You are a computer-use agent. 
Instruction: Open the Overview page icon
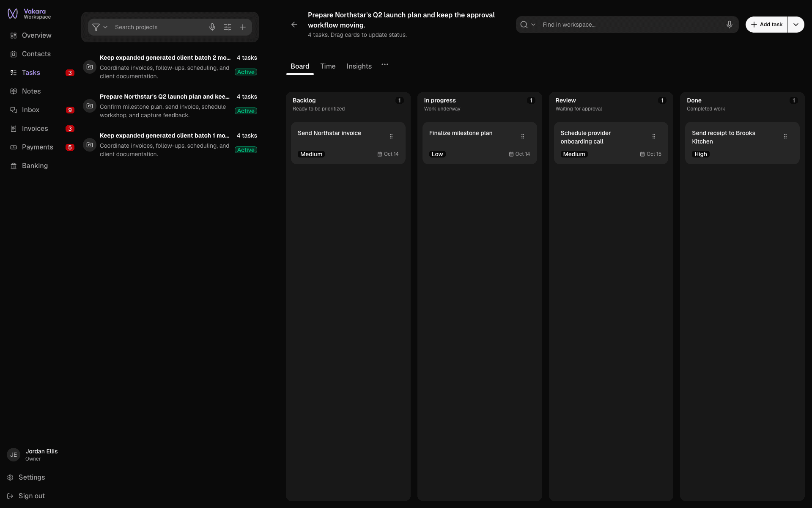point(14,36)
